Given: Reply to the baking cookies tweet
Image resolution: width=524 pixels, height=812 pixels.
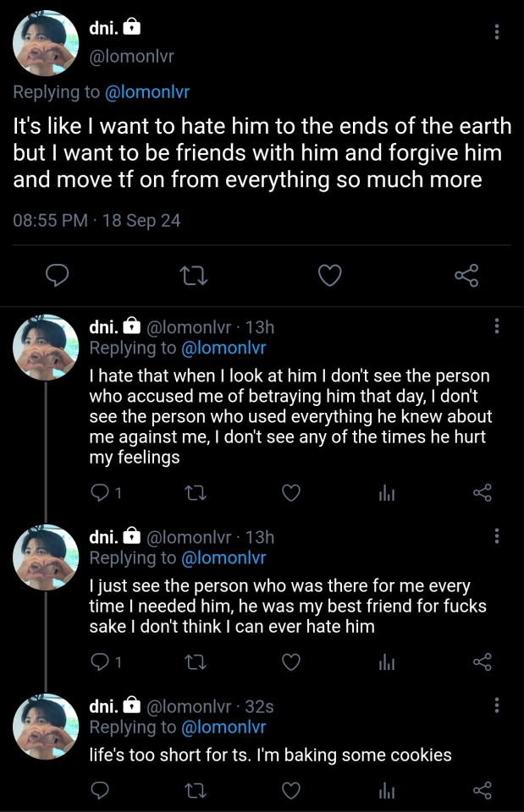Looking at the screenshot, I should tap(100, 790).
